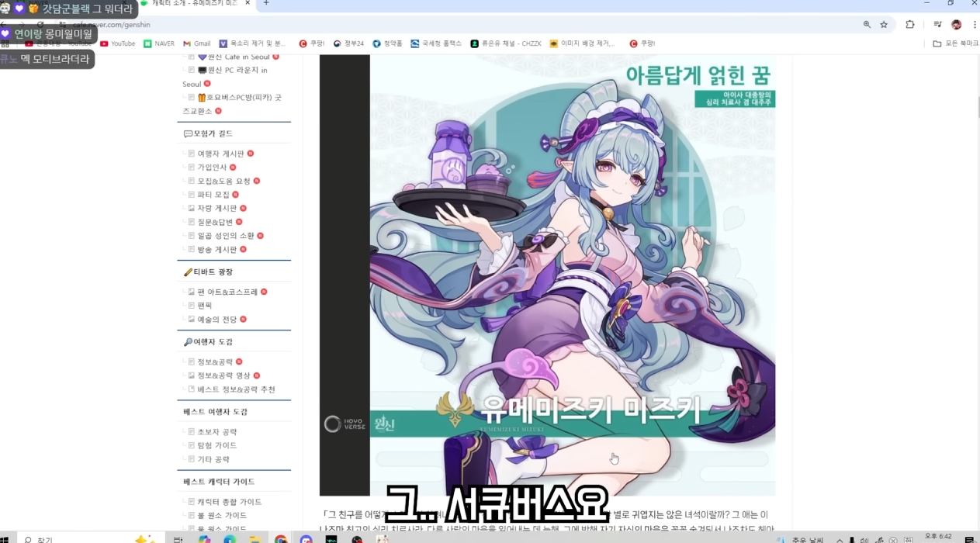Click the volume icon in system tray
The width and height of the screenshot is (980, 543).
pos(864,539)
